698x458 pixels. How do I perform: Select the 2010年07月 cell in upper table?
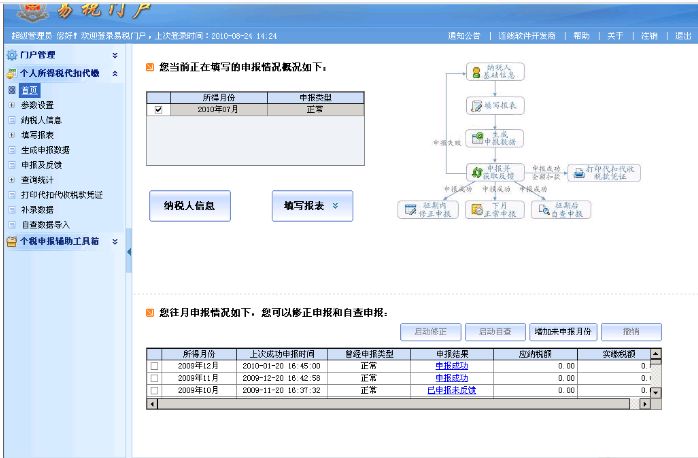[219, 109]
